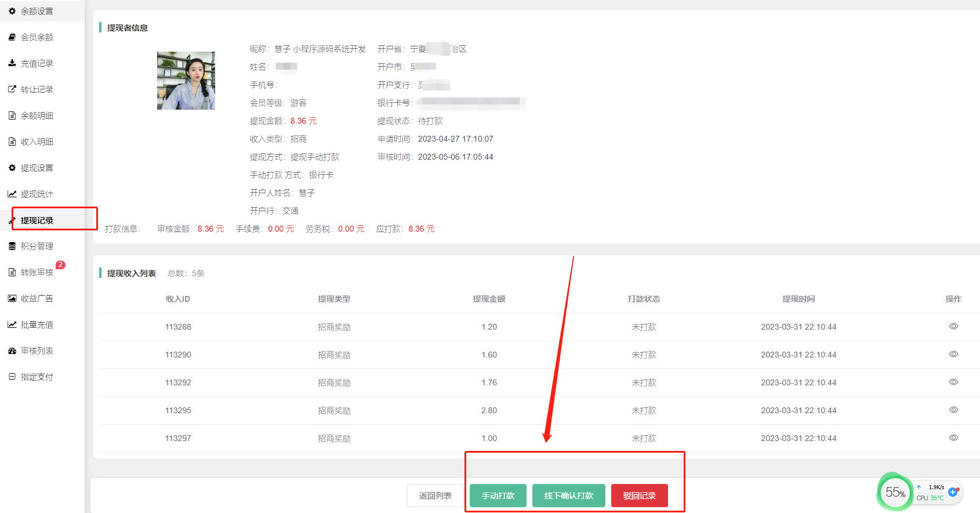980x513 pixels.
Task: Click the image icon beside 收益广告
Action: click(x=12, y=298)
